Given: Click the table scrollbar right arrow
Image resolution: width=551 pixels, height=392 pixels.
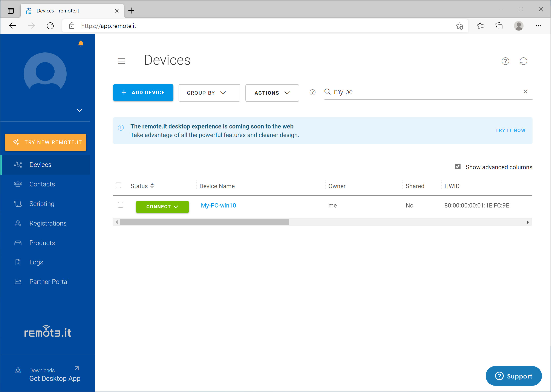Looking at the screenshot, I should click(528, 222).
